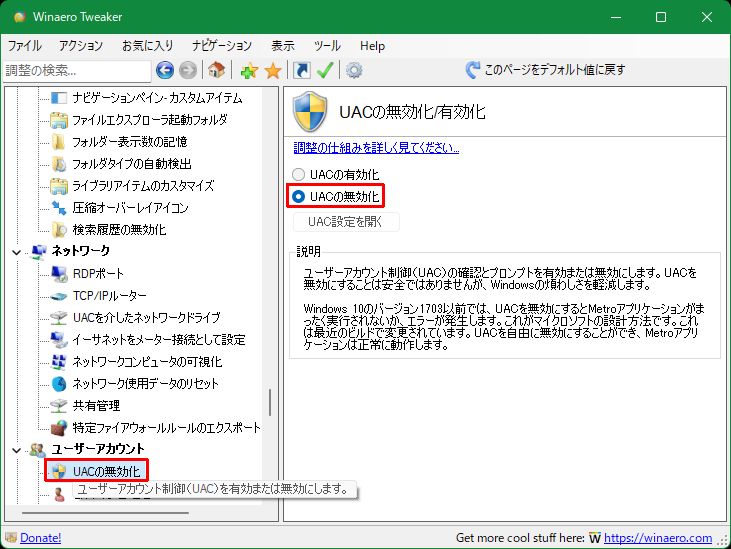Open the home page icon

[x=216, y=70]
